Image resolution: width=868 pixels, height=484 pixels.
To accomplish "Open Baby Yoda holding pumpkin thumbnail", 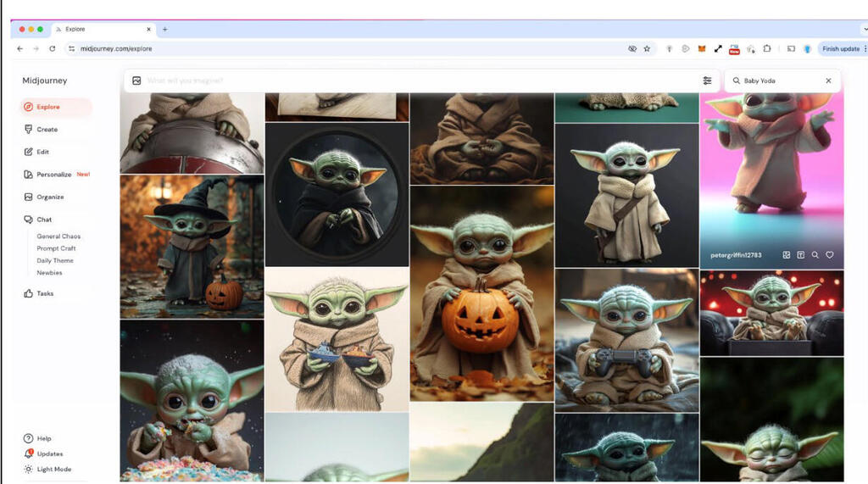I will (x=481, y=293).
